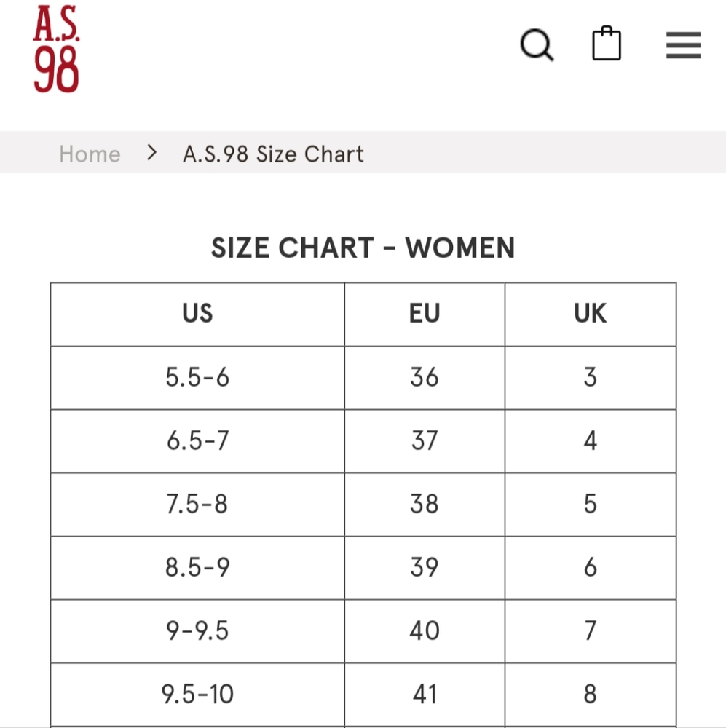Image resolution: width=726 pixels, height=728 pixels.
Task: Click the Size Chart - Women heading
Action: (x=363, y=248)
